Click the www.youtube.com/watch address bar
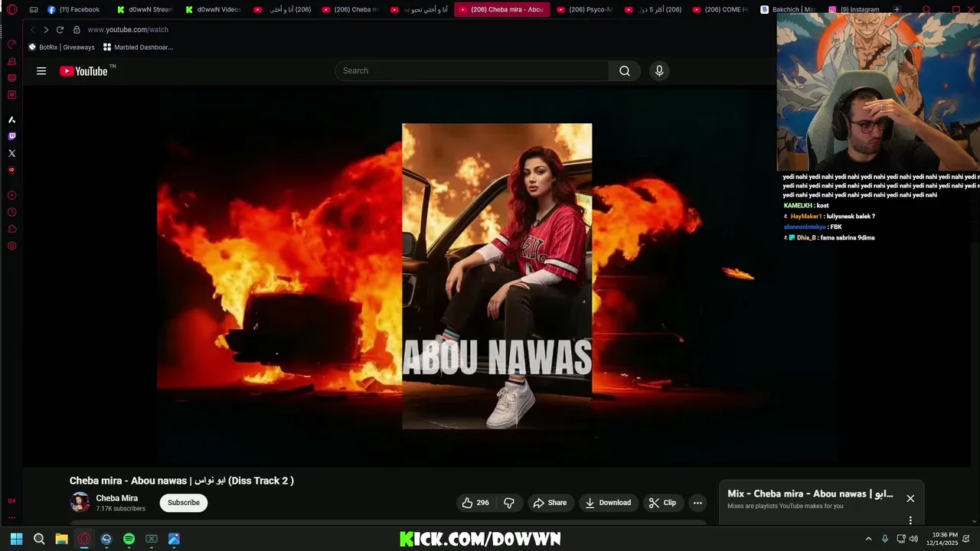The height and width of the screenshot is (551, 980). (x=128, y=30)
